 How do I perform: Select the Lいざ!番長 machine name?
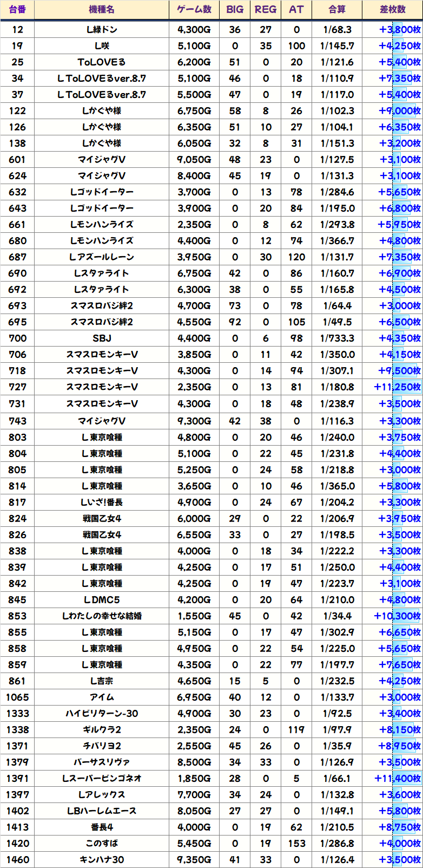click(x=102, y=502)
